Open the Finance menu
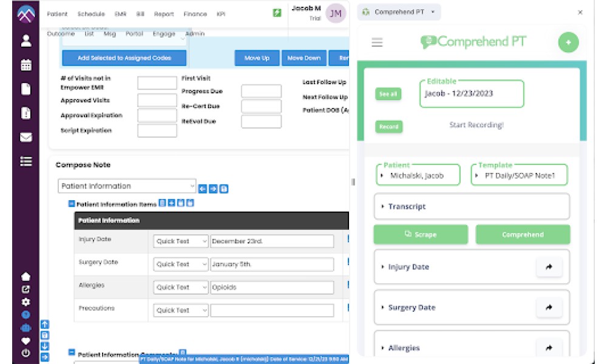Image resolution: width=607 pixels, height=364 pixels. click(195, 14)
